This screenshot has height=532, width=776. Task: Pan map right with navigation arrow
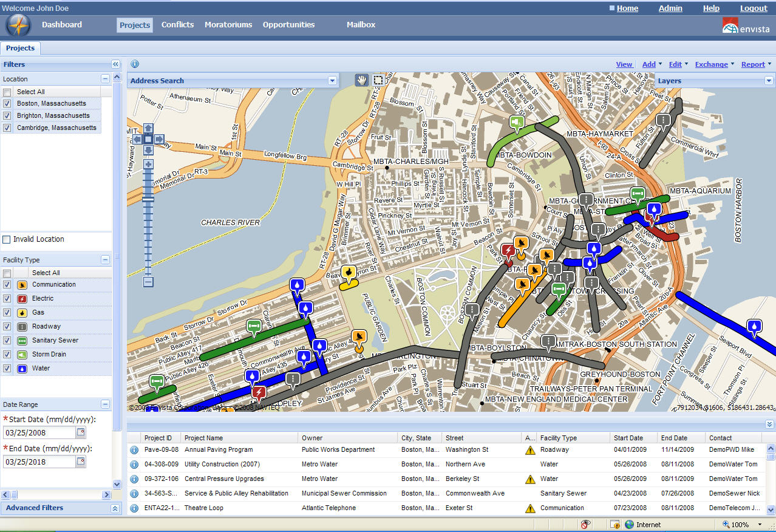point(159,140)
